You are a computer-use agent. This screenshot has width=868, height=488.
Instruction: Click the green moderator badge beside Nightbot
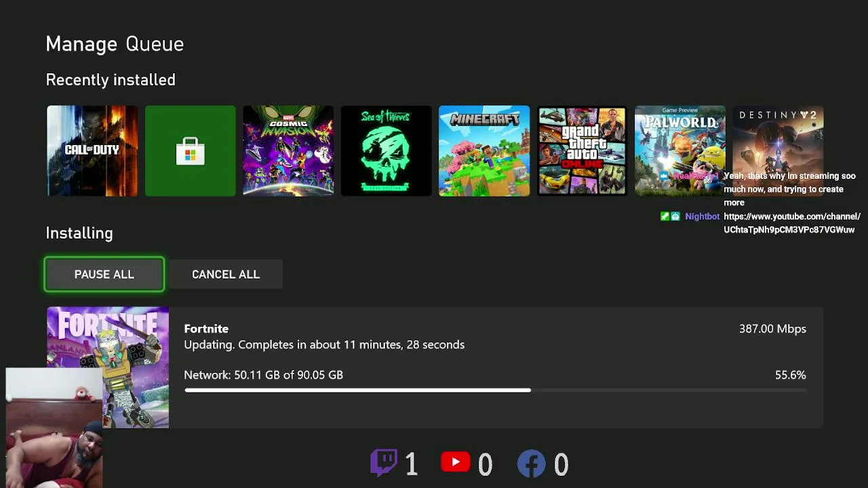click(665, 217)
